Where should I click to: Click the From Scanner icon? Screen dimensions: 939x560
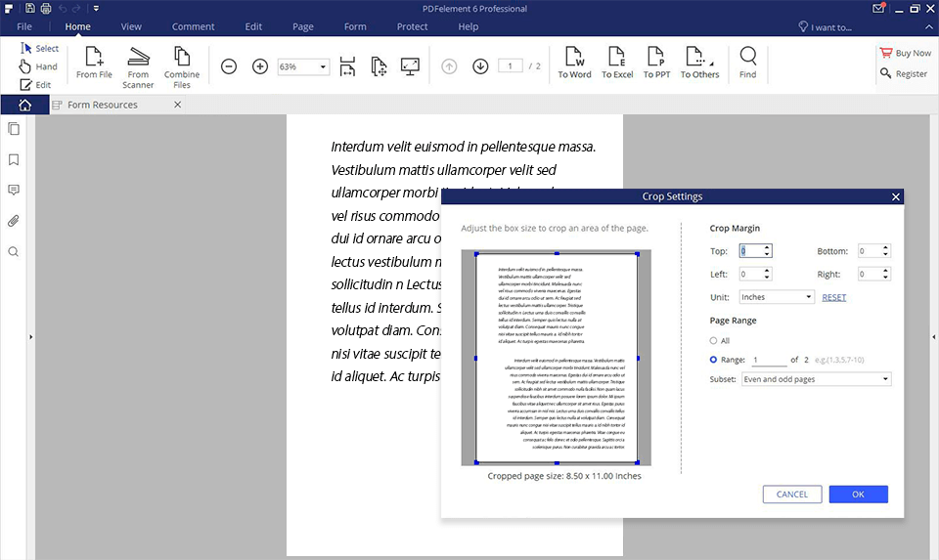(139, 58)
